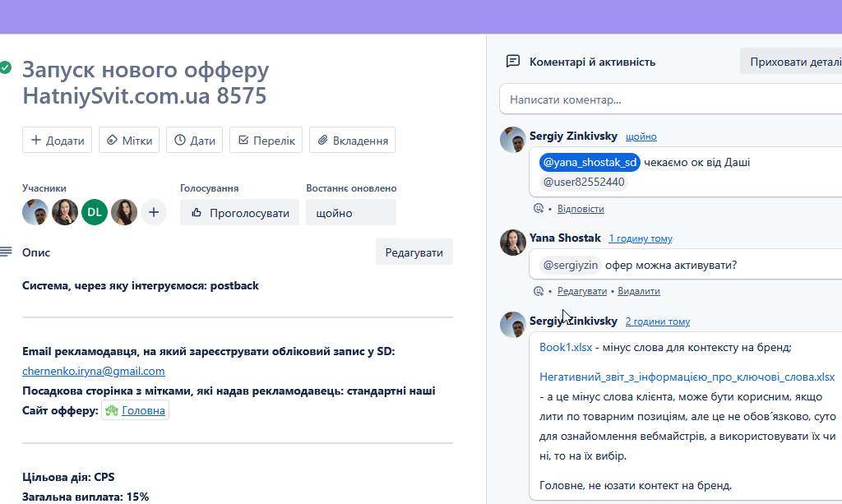This screenshot has height=504, width=842.
Task: Click the Yana Shostak author name
Action: (565, 238)
